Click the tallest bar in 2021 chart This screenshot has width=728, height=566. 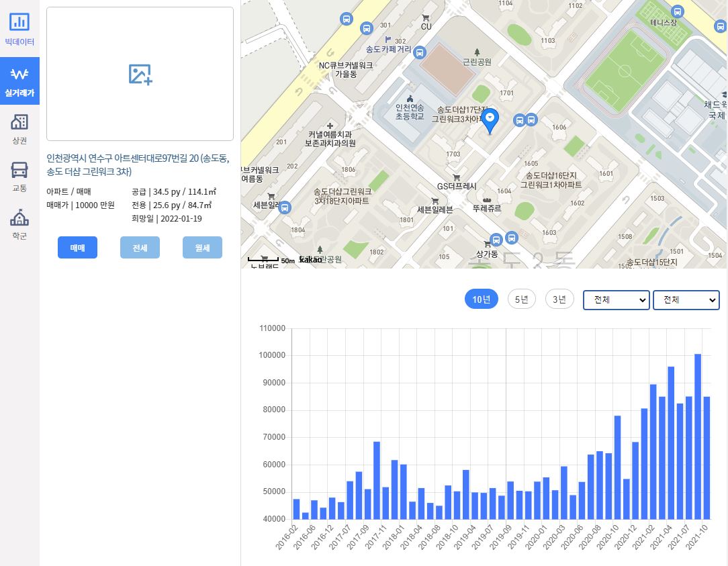point(698,436)
